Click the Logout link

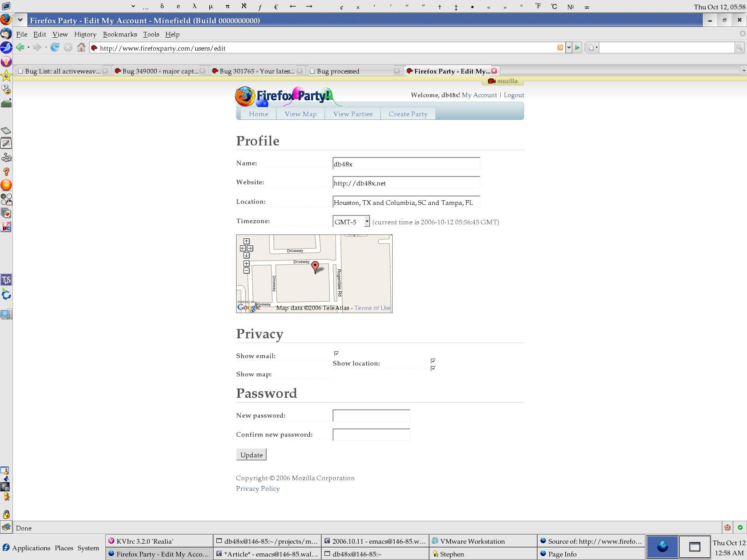(x=514, y=95)
